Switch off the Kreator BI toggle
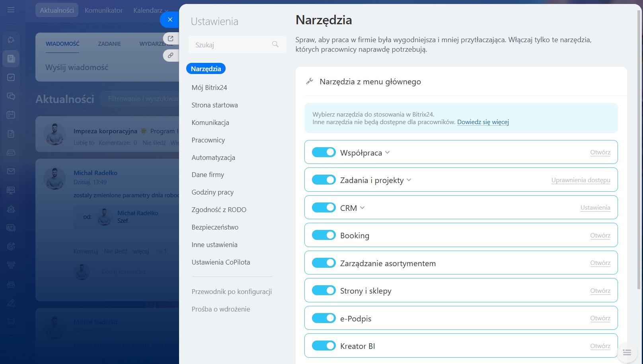This screenshot has width=643, height=364. [x=323, y=346]
